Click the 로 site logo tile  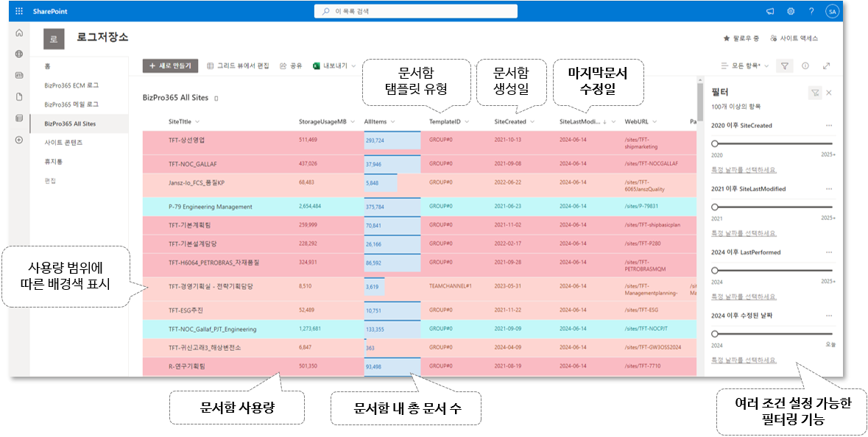[54, 39]
